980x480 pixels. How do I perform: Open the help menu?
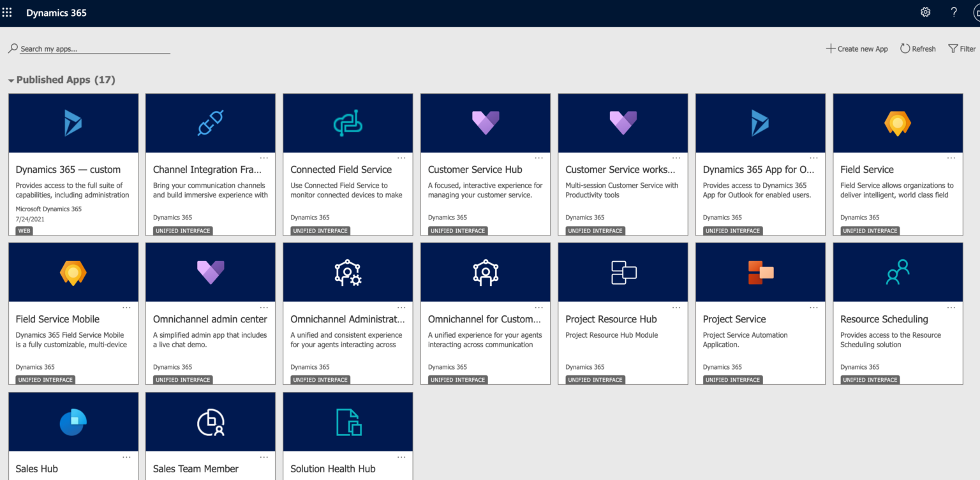(953, 12)
